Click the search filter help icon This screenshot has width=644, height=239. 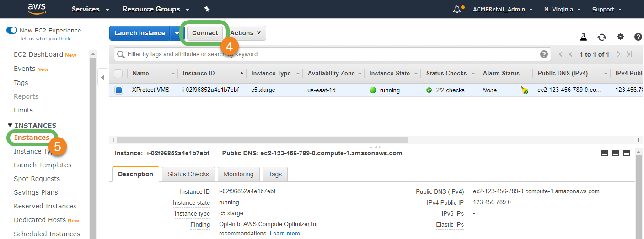point(544,54)
